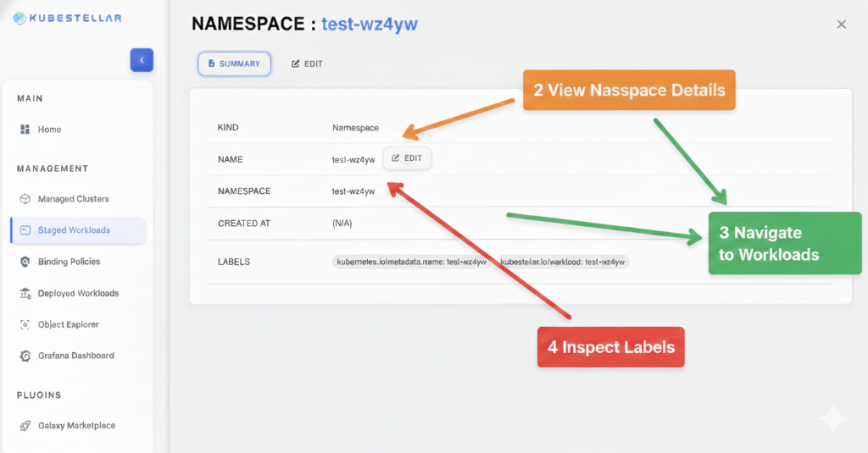Click the Object Explorer icon
The width and height of the screenshot is (868, 453).
click(25, 324)
